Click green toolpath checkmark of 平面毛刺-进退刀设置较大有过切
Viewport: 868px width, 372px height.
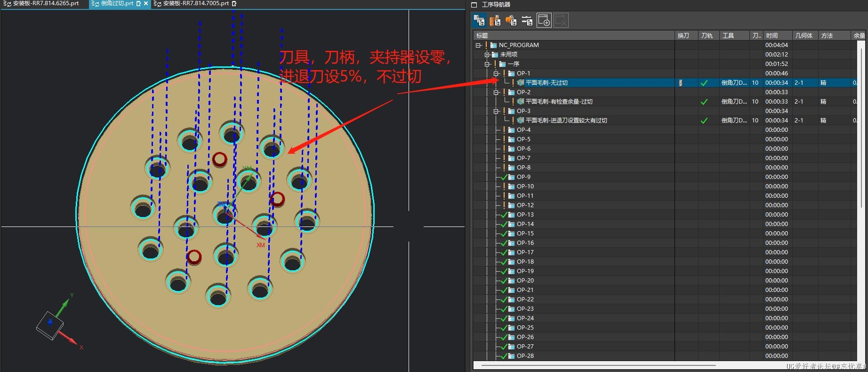pos(704,121)
